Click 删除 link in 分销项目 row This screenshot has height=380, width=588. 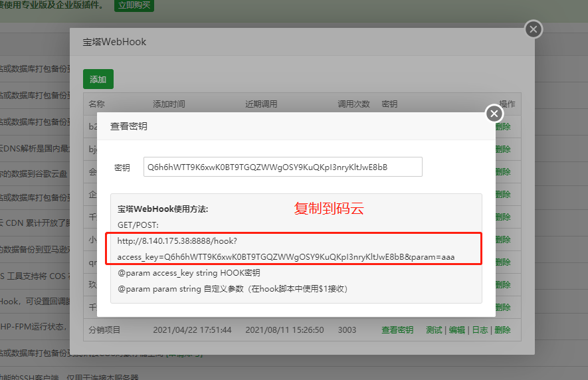tap(502, 330)
